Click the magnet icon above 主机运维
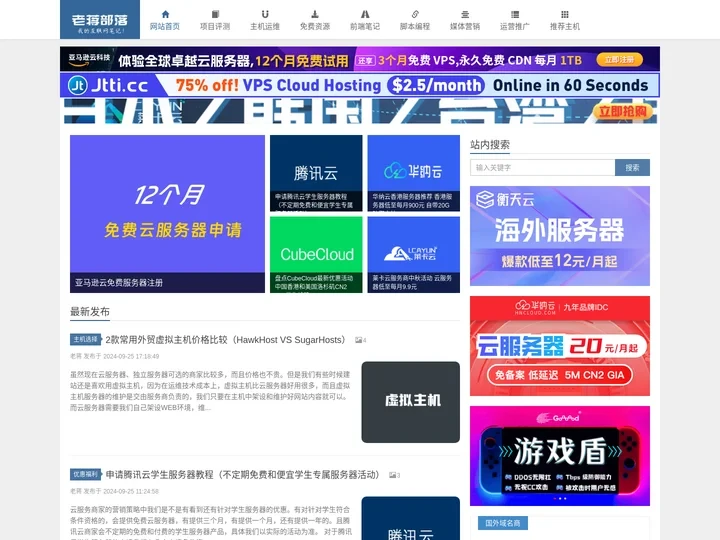Viewport: 720px width, 540px height. tap(265, 14)
